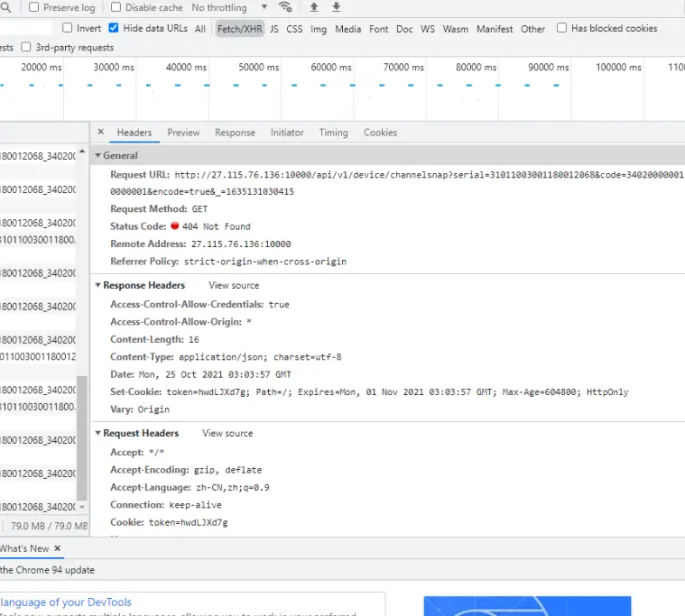Open the No throttling dropdown

[x=229, y=7]
